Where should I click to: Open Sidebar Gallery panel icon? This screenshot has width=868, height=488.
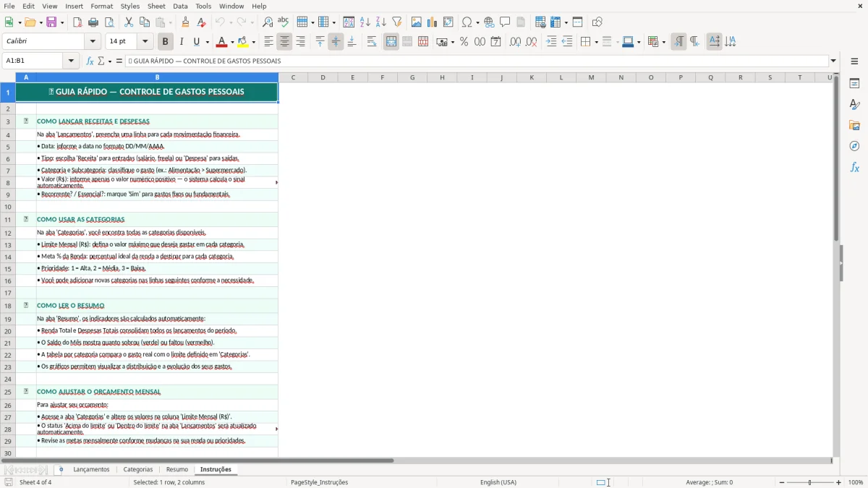click(854, 125)
